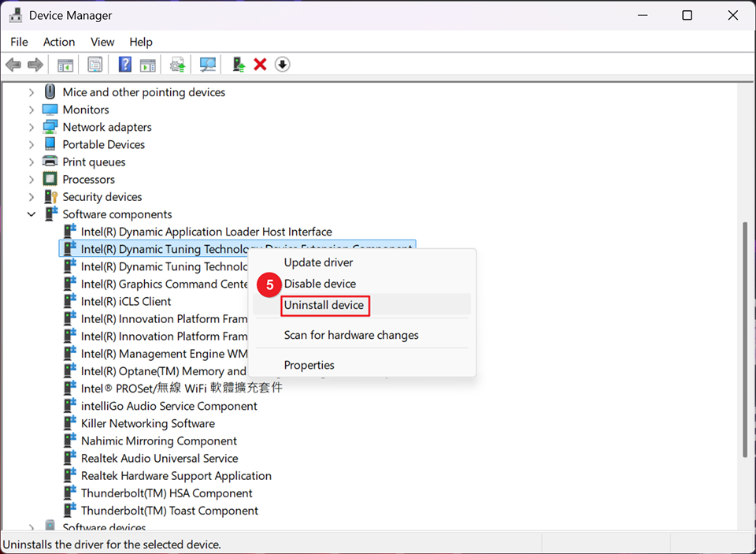Expand the Processors node chevron
The width and height of the screenshot is (756, 554).
tap(31, 179)
